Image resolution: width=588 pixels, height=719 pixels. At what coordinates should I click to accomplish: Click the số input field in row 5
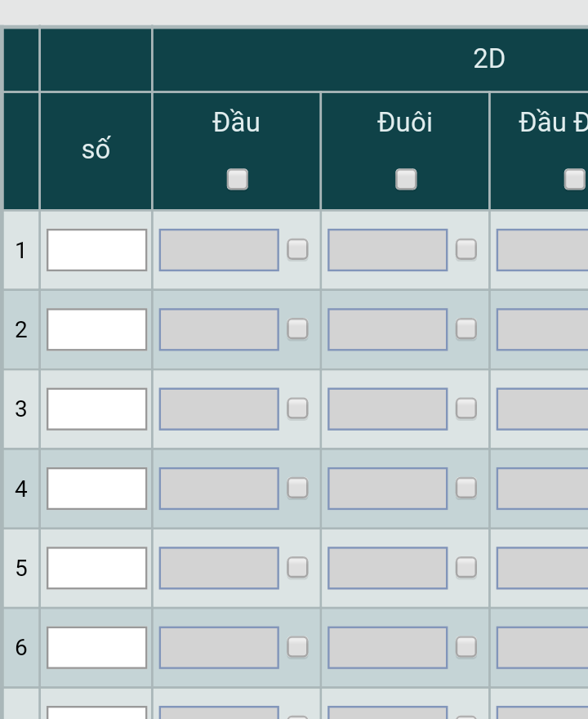coord(96,568)
